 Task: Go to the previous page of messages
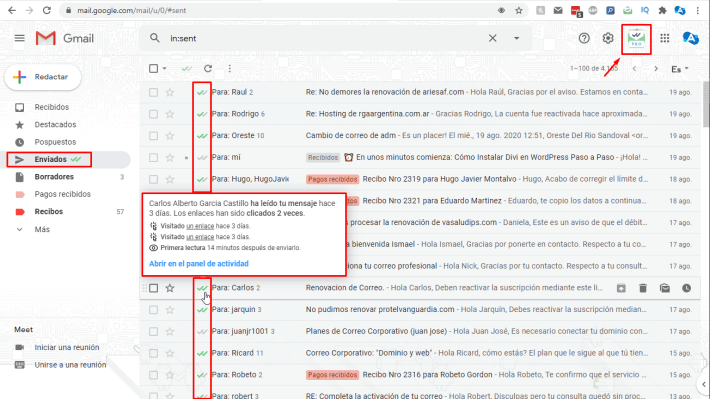coord(634,69)
